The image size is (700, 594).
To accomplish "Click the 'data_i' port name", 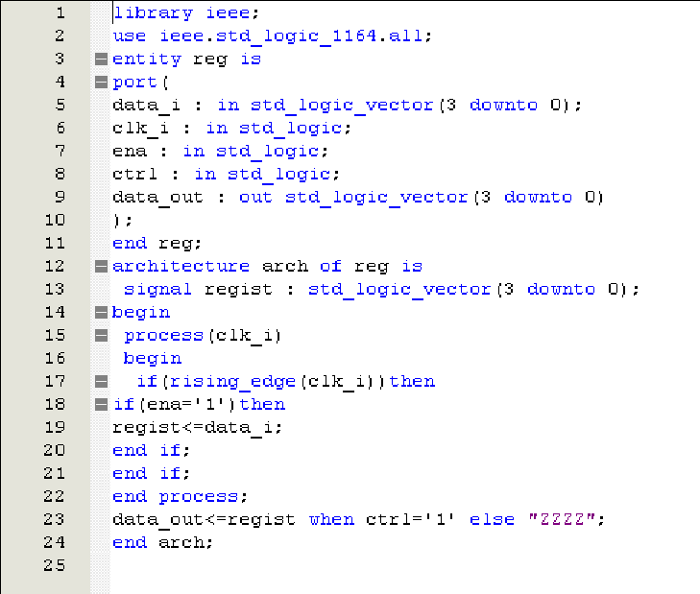I will click(146, 106).
